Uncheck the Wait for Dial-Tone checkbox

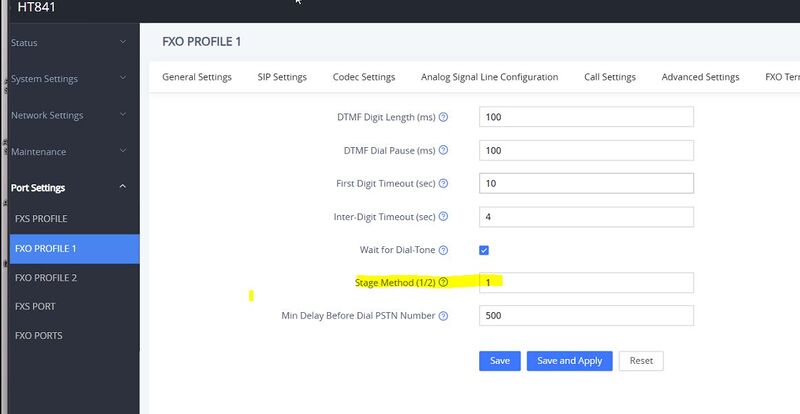tap(484, 250)
